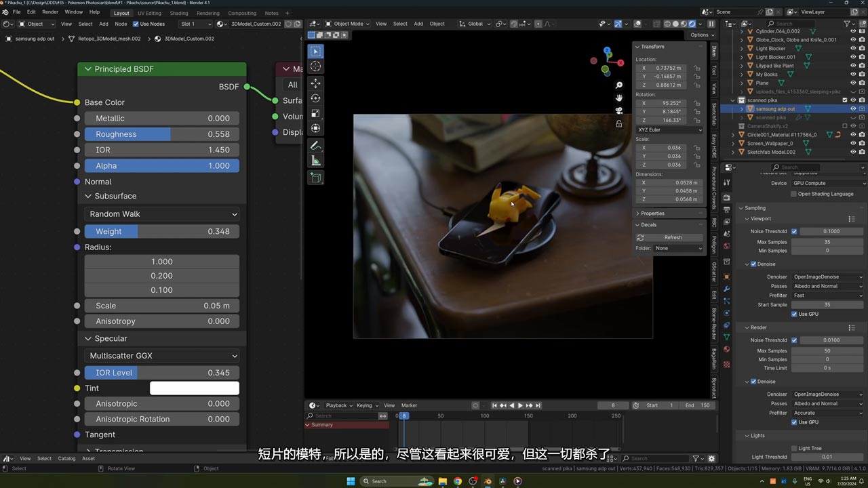
Task: Lock the Location X transform
Action: [x=697, y=68]
